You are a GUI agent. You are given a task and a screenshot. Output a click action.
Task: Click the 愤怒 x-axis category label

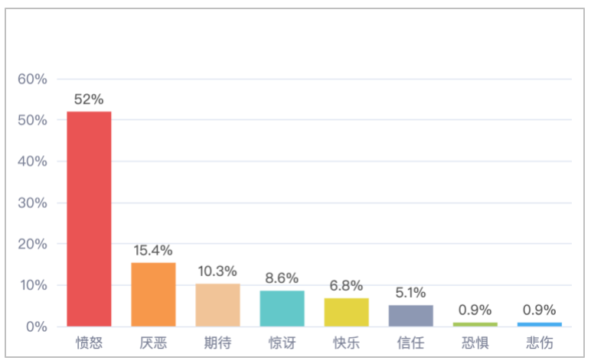click(89, 343)
